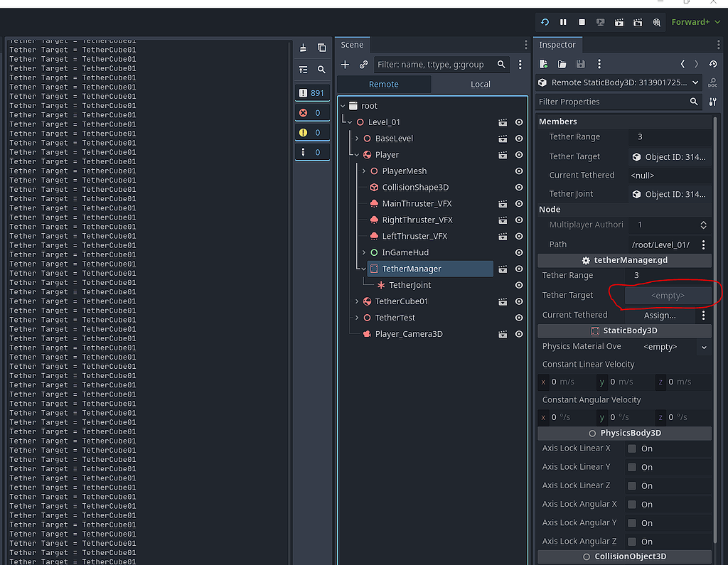Click the scene tree filter field
This screenshot has height=565, width=728.
441,65
